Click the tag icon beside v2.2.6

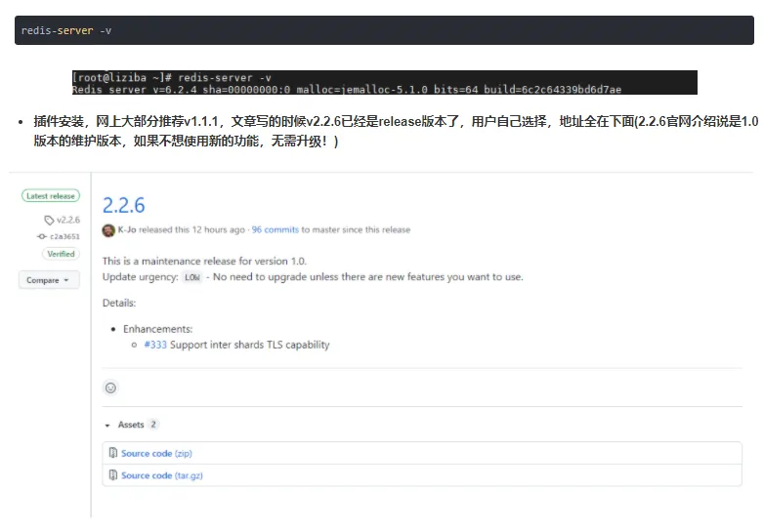click(49, 220)
